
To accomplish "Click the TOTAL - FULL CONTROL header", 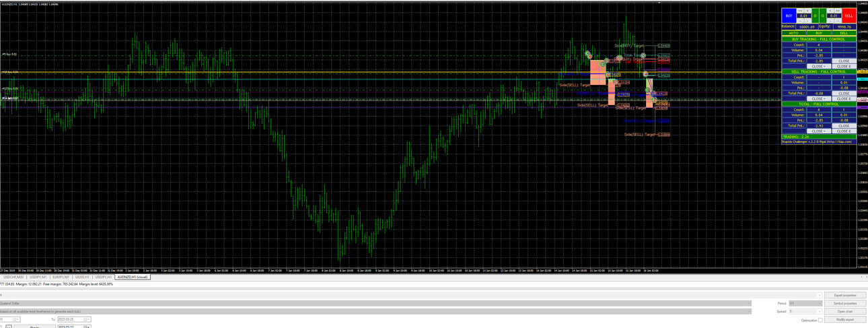I will 818,104.
